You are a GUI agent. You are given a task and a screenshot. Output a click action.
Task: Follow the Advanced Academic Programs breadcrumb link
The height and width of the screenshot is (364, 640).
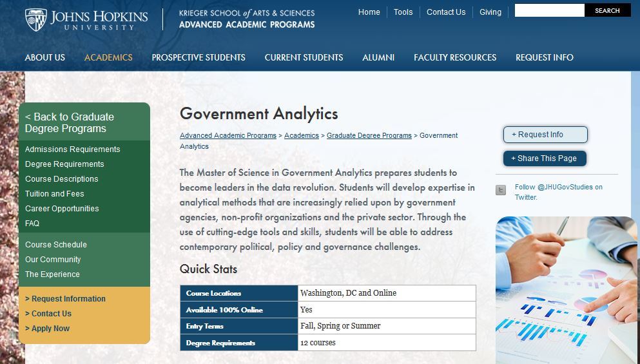(228, 135)
